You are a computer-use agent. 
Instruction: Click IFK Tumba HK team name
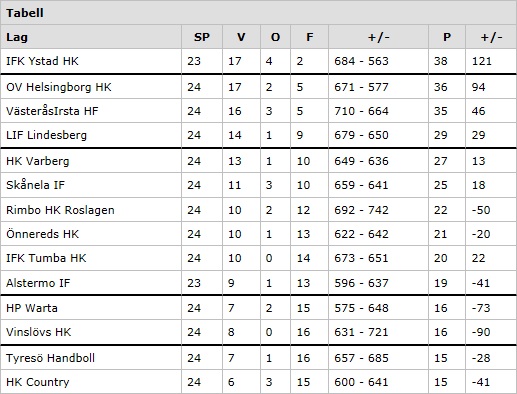[x=46, y=258]
